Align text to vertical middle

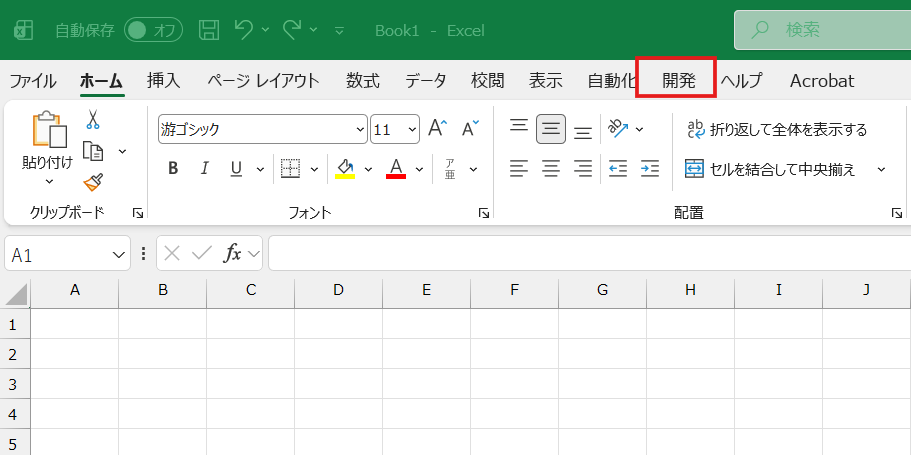coord(551,129)
